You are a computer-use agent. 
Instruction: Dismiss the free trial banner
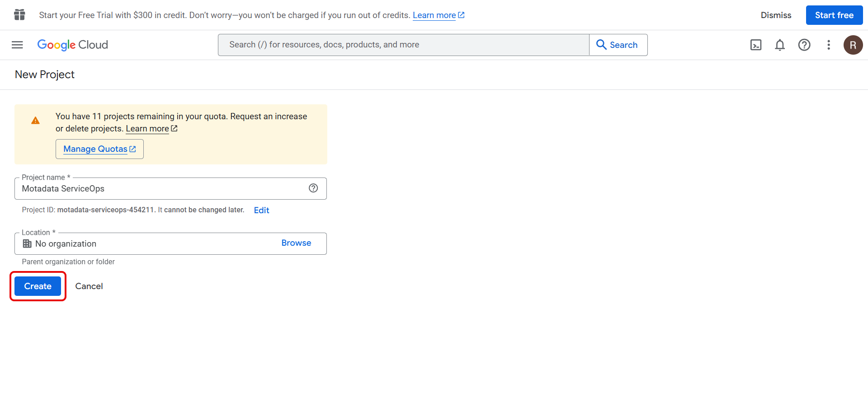pyautogui.click(x=776, y=15)
